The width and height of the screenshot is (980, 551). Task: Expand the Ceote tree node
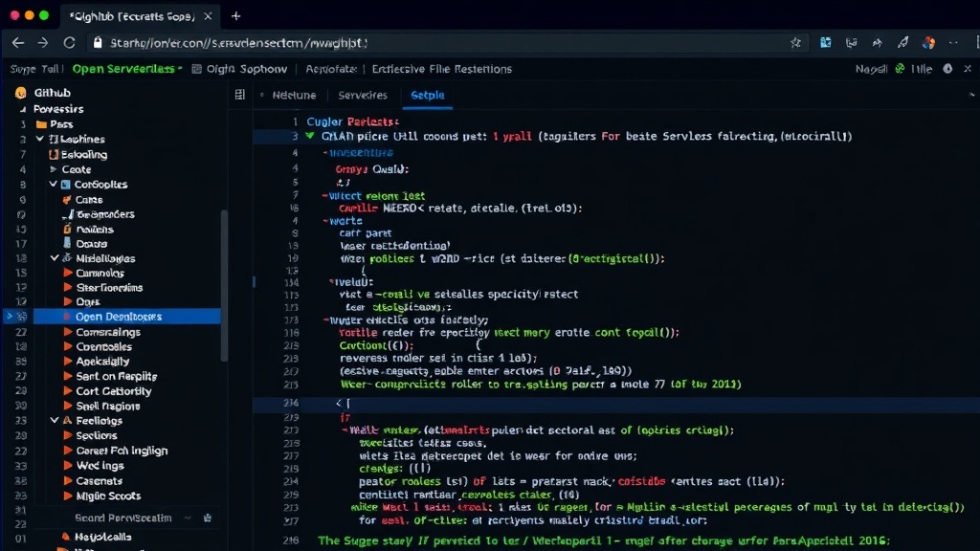coord(54,169)
